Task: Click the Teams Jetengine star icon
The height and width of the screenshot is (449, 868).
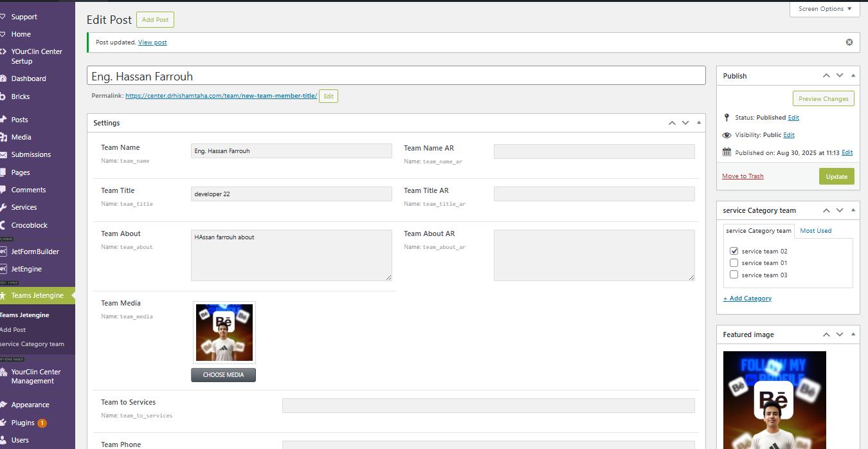Action: [3, 295]
